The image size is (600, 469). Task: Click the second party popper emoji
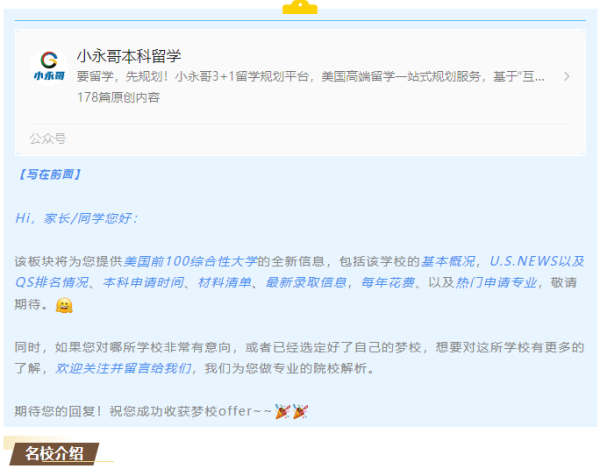click(x=300, y=412)
